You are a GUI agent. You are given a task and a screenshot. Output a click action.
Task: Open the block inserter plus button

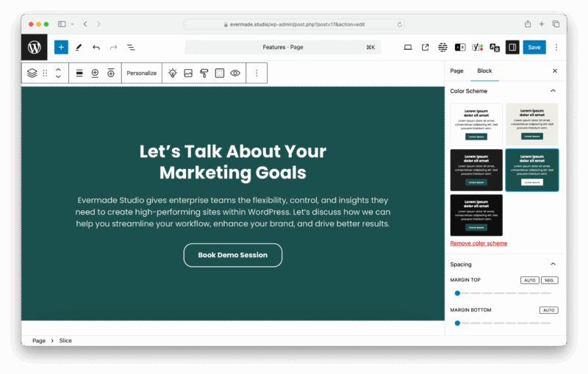click(x=61, y=47)
